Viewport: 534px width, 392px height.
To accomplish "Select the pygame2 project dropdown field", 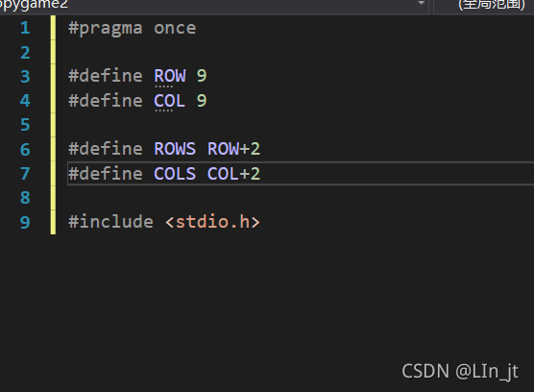I will [214, 6].
